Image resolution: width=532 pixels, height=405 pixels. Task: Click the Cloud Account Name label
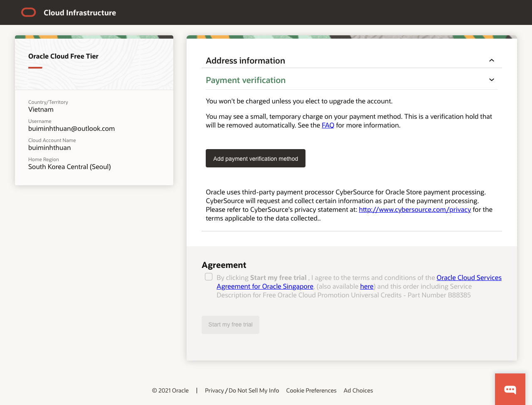tap(52, 140)
